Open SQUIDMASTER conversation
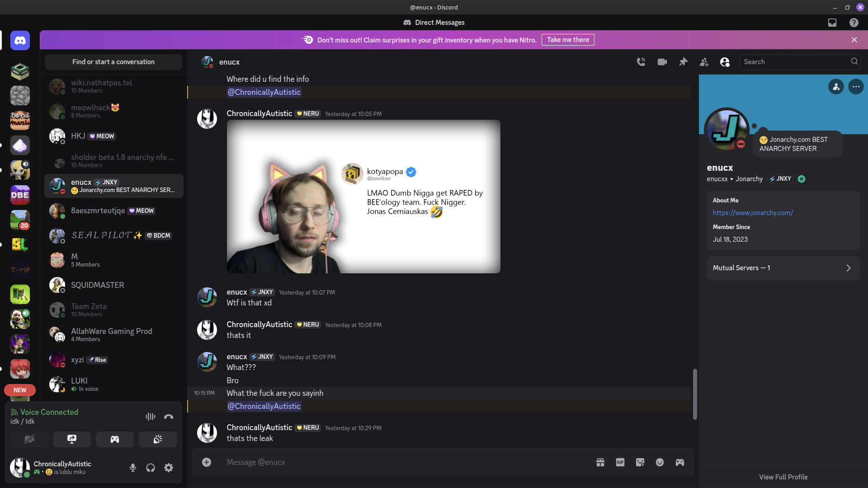The width and height of the screenshot is (868, 488). tap(114, 285)
